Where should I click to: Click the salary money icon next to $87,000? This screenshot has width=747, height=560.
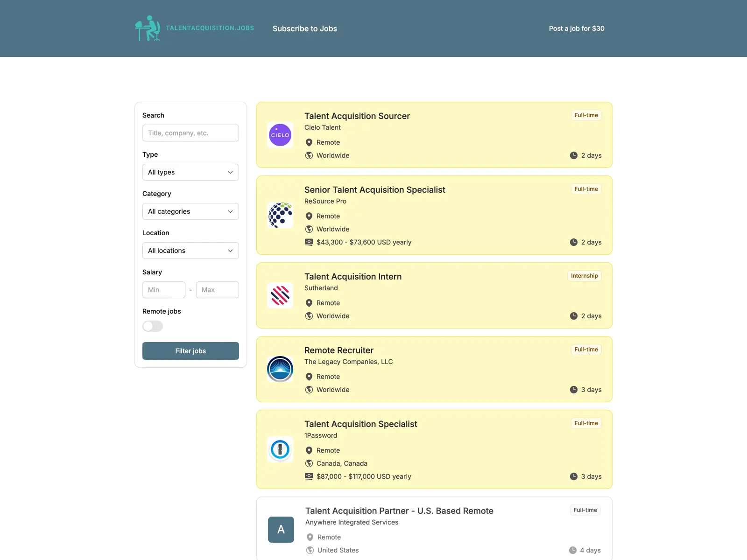pyautogui.click(x=309, y=476)
